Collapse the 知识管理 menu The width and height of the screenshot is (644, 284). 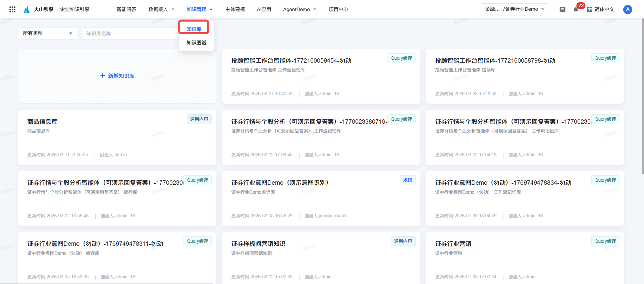point(200,9)
